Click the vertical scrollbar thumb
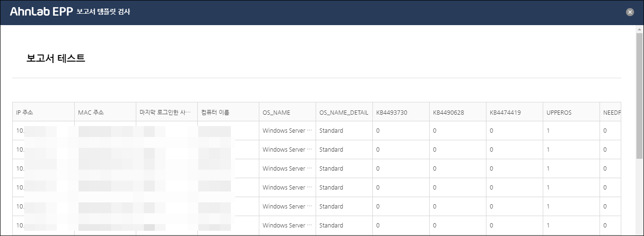 coord(639,95)
